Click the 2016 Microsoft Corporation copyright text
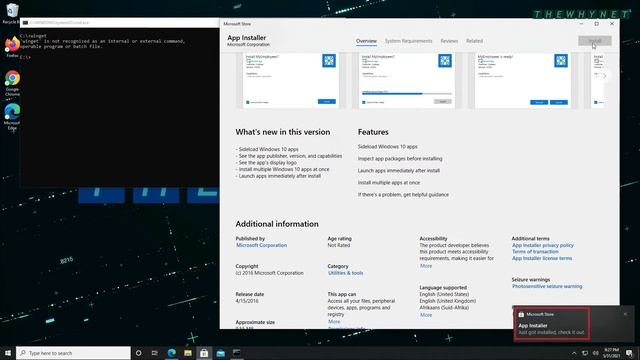The height and width of the screenshot is (360, 640). tap(269, 273)
